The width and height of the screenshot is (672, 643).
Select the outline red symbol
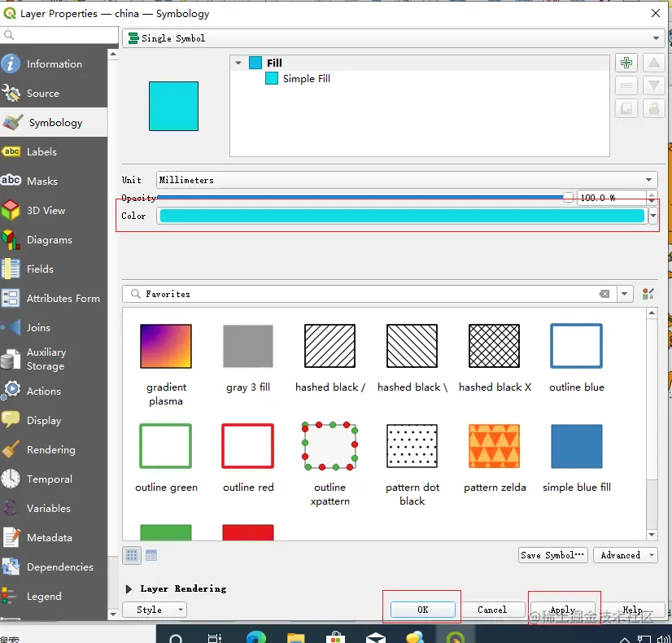(x=248, y=446)
